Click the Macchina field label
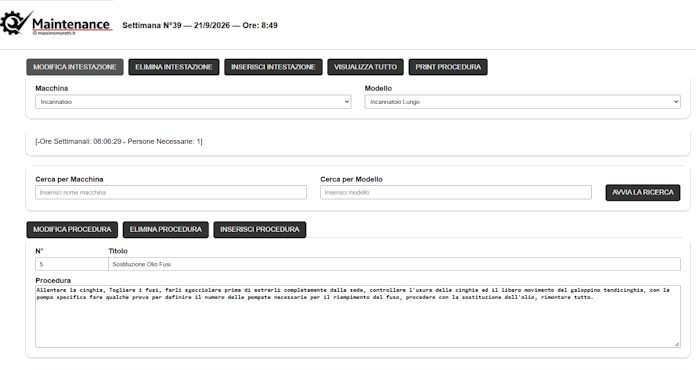The image size is (696, 370). [51, 88]
